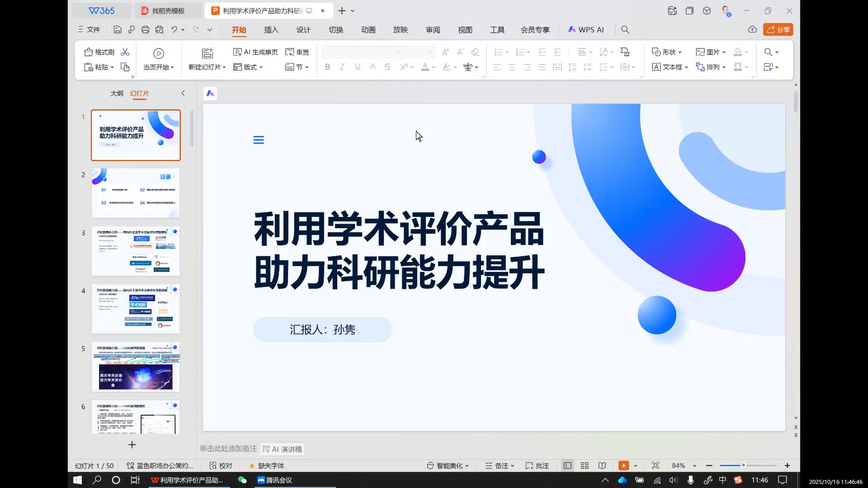Click the Cut scissors icon
This screenshot has height=488, width=868.
tap(125, 52)
